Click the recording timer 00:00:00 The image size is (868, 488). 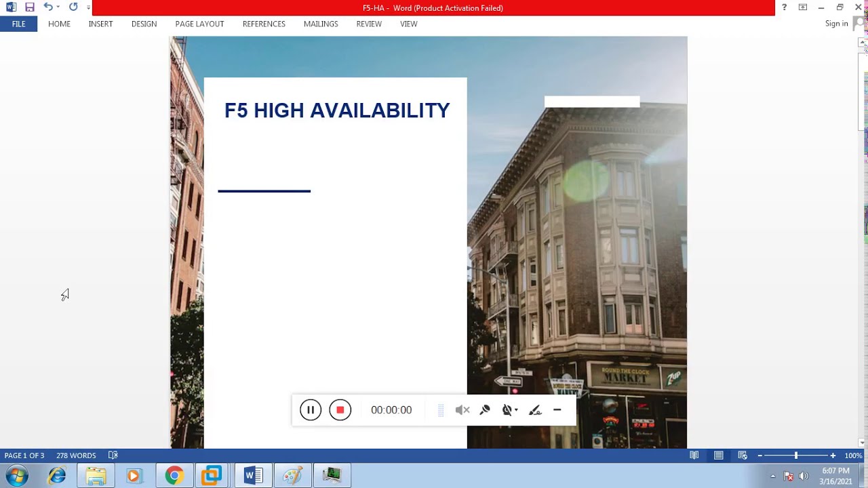point(391,410)
